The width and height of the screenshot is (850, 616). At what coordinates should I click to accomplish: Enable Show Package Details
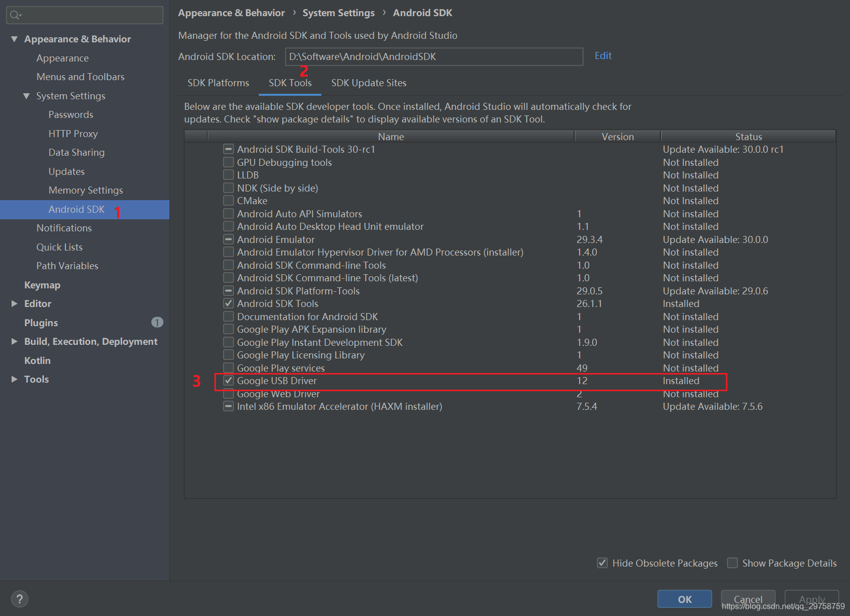[x=732, y=563]
